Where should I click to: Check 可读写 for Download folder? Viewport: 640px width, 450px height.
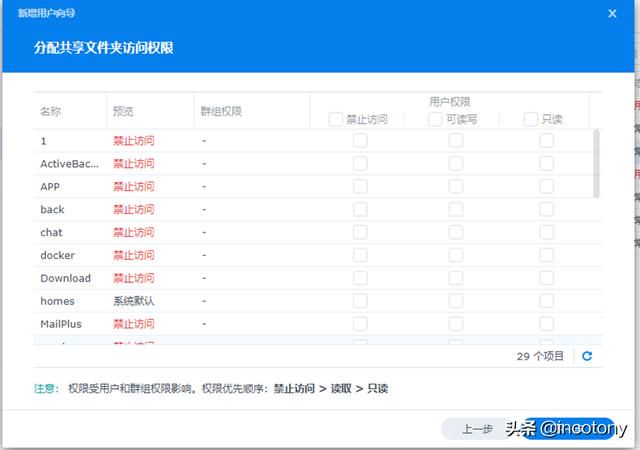tap(456, 278)
